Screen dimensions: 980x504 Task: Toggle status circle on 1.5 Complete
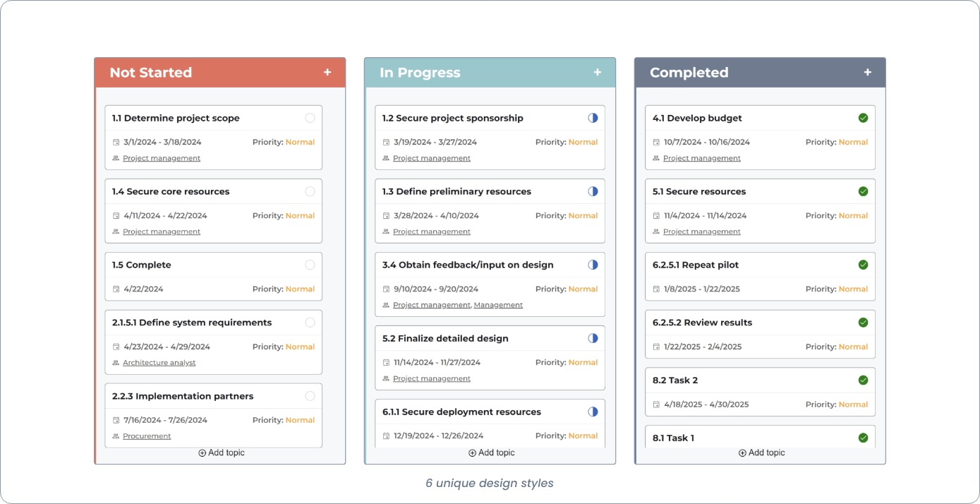click(310, 265)
